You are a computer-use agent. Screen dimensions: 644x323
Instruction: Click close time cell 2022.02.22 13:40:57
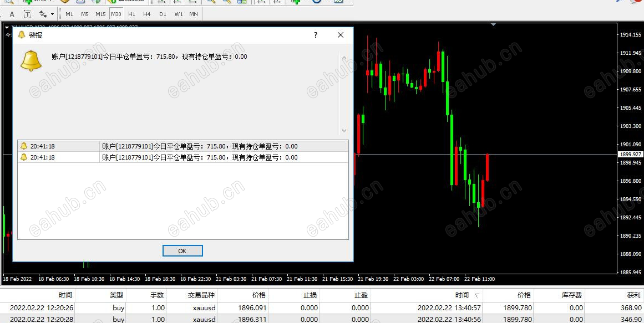(x=449, y=308)
